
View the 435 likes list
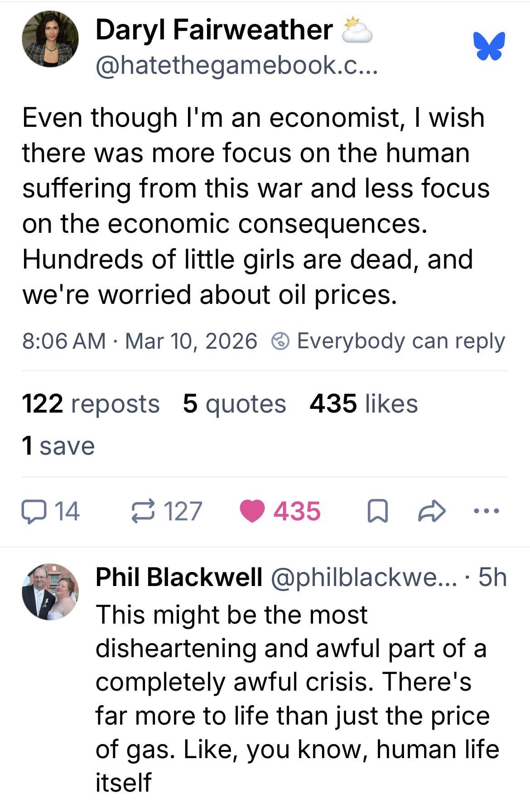(363, 404)
